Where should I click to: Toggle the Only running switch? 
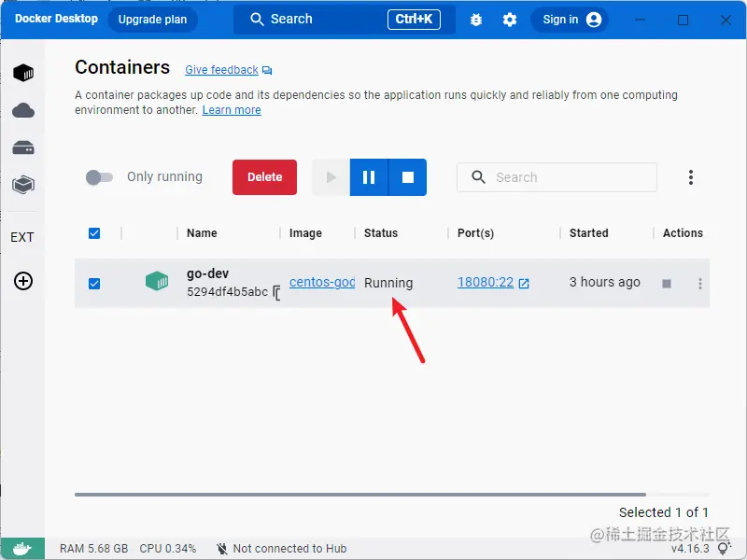(x=99, y=177)
